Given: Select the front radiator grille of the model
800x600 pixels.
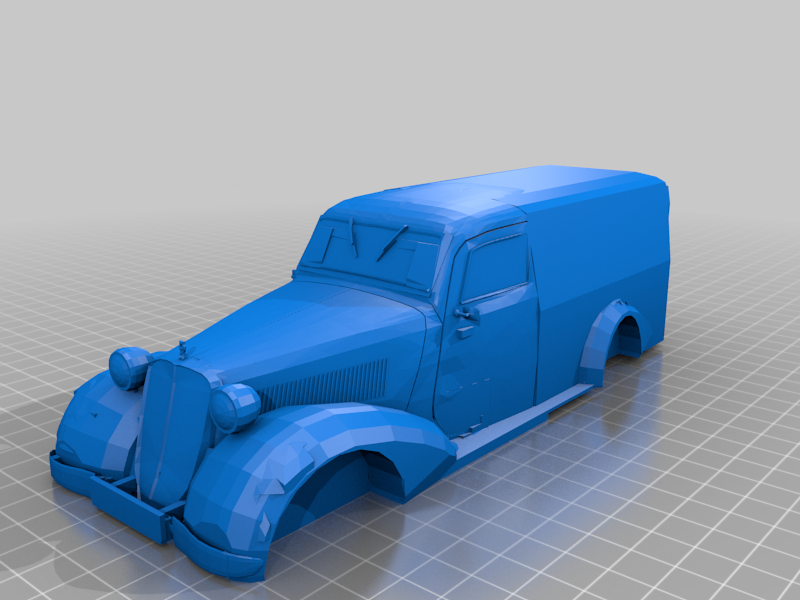Looking at the screenshot, I should [x=174, y=433].
